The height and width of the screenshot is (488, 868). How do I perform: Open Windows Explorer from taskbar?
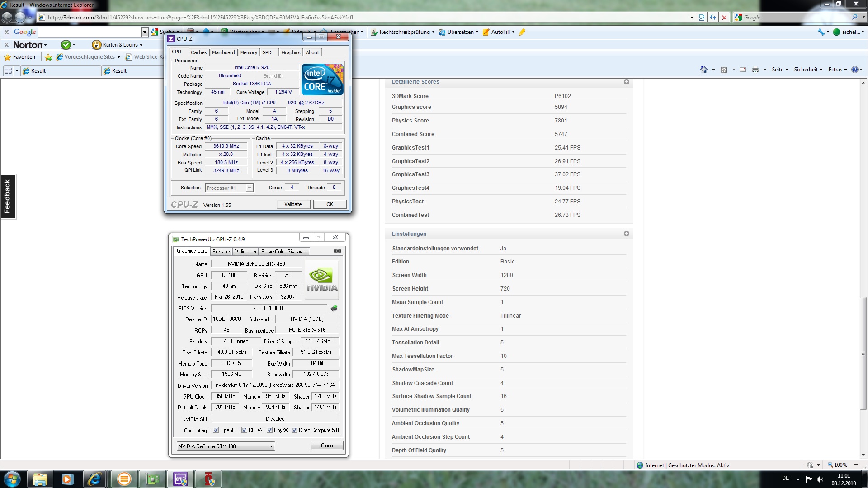pyautogui.click(x=40, y=479)
